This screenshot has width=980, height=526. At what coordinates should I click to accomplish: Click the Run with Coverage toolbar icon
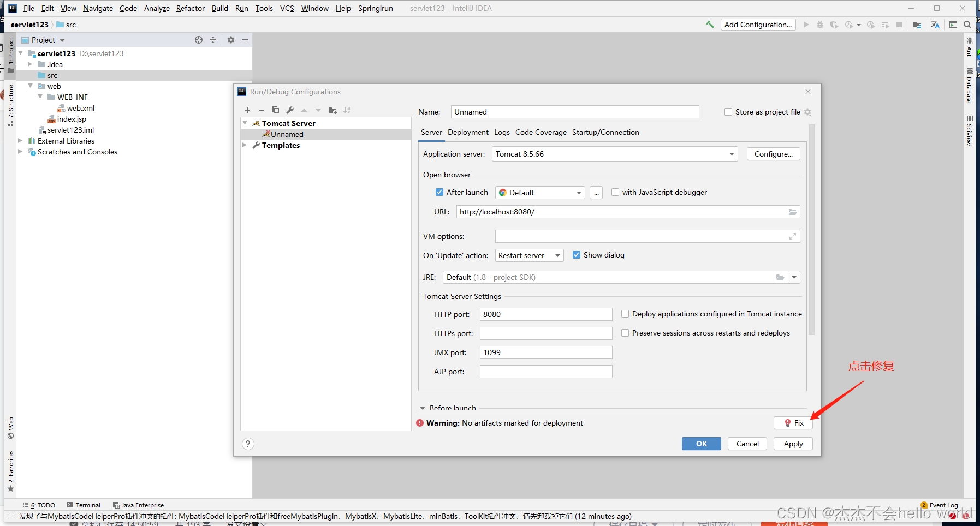point(834,25)
